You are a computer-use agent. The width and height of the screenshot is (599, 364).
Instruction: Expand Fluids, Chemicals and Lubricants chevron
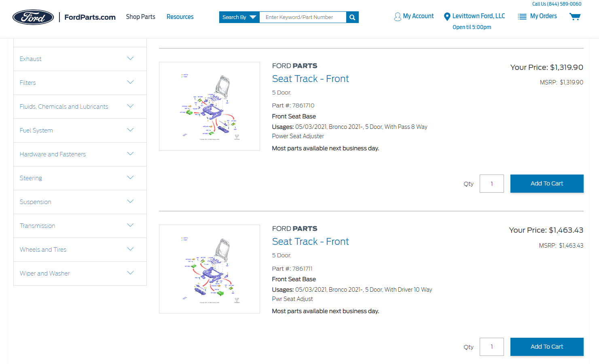click(x=130, y=106)
